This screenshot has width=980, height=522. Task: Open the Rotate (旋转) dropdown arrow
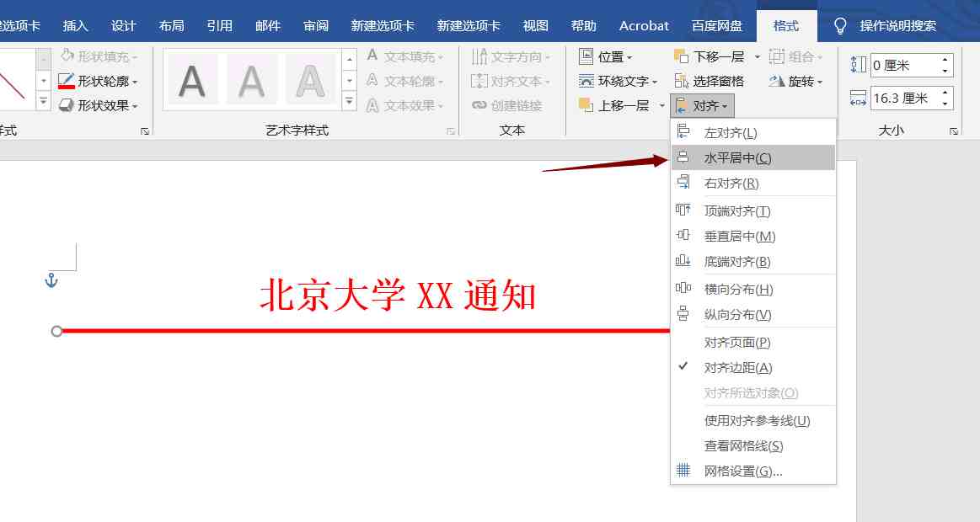(820, 82)
